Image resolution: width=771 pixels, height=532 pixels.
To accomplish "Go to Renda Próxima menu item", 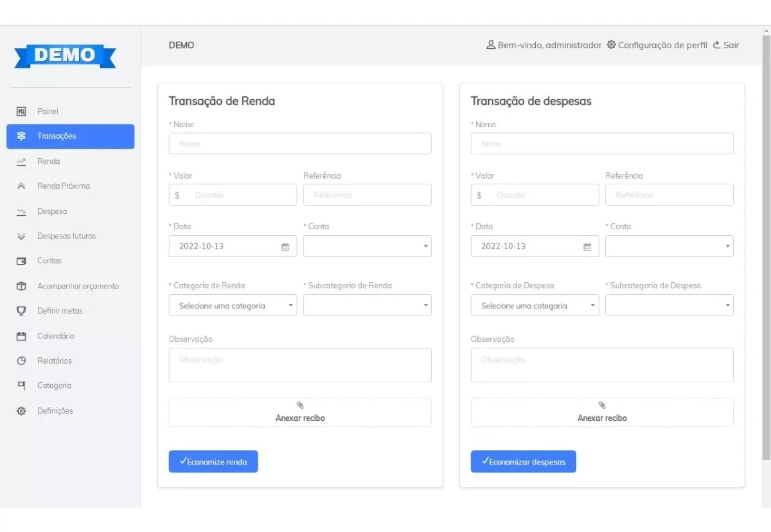I will coord(63,186).
